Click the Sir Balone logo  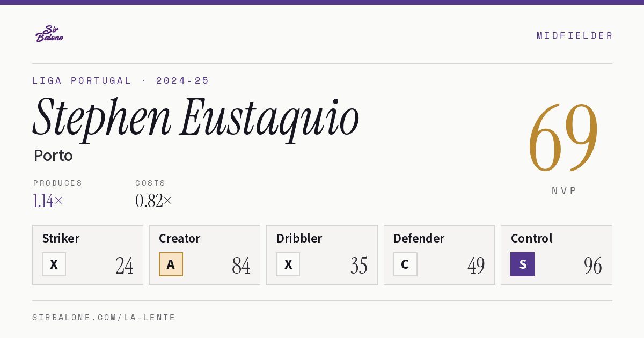click(x=49, y=34)
